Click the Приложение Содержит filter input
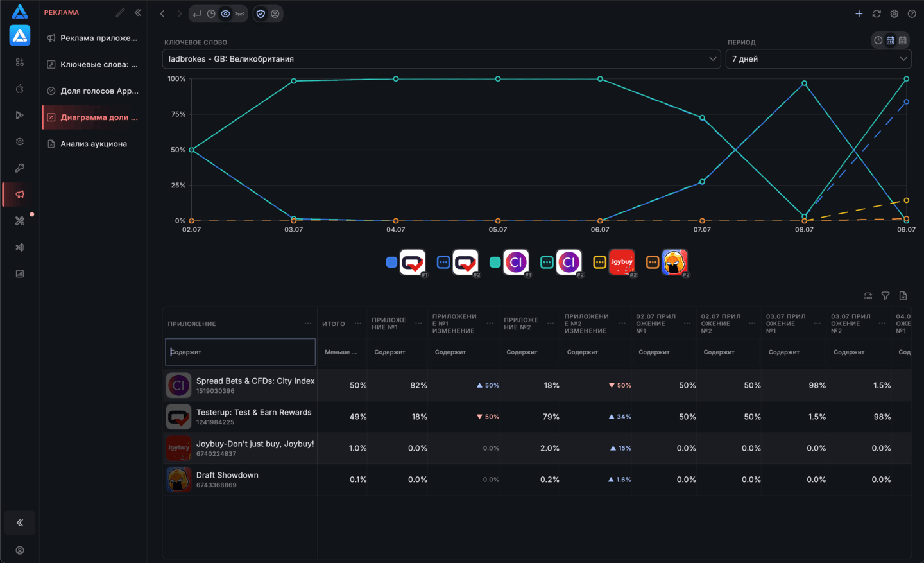Viewport: 924px width, 563px height. [240, 352]
